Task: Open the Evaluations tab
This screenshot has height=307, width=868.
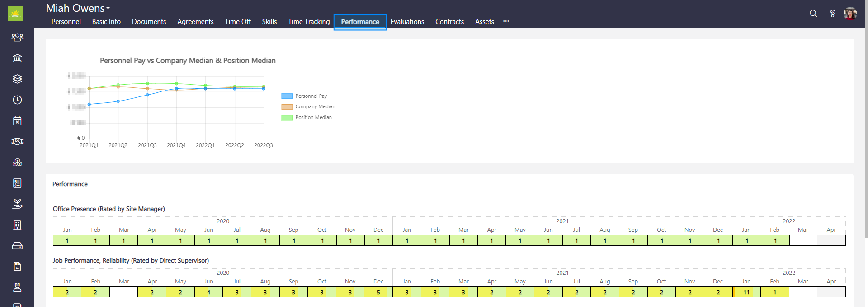Action: click(407, 22)
